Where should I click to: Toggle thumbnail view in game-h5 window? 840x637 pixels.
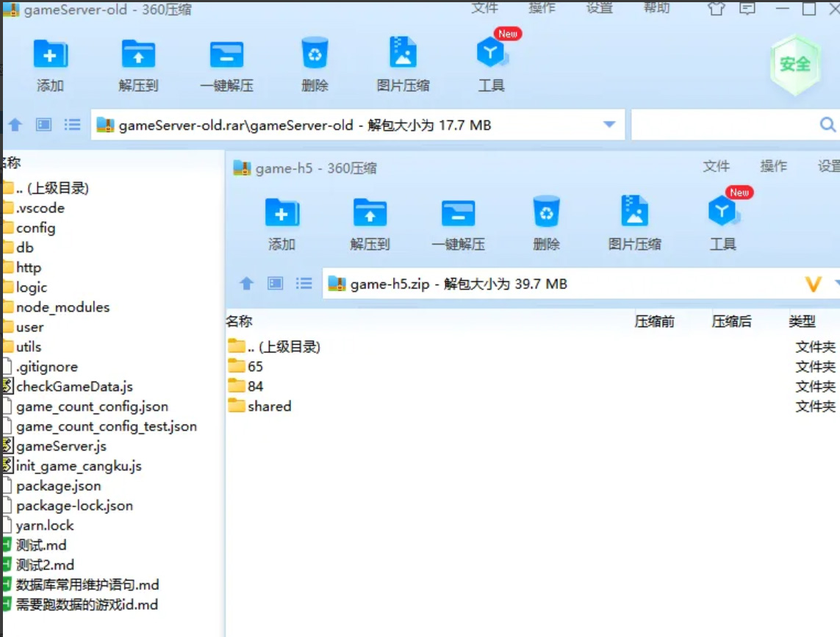tap(276, 284)
